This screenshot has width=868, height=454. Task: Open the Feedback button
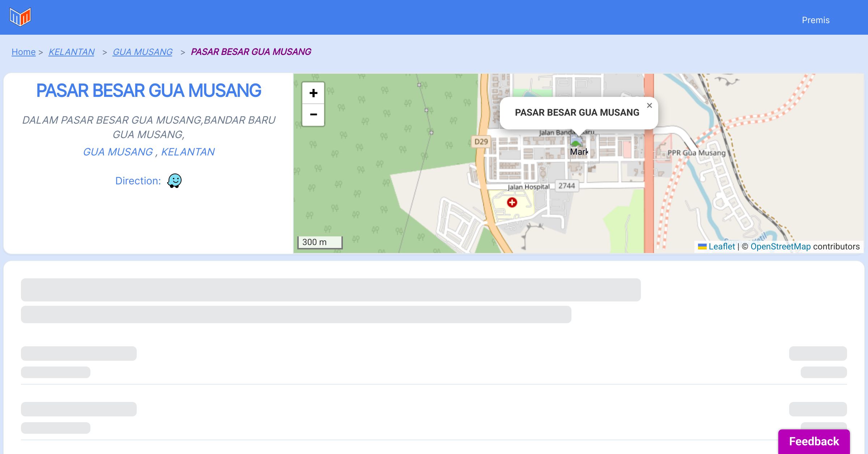814,441
